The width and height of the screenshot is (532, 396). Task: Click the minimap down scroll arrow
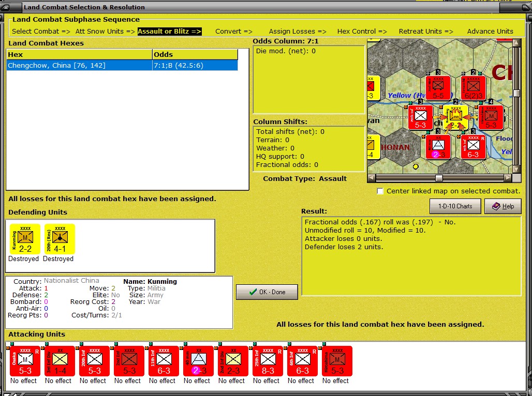[516, 169]
